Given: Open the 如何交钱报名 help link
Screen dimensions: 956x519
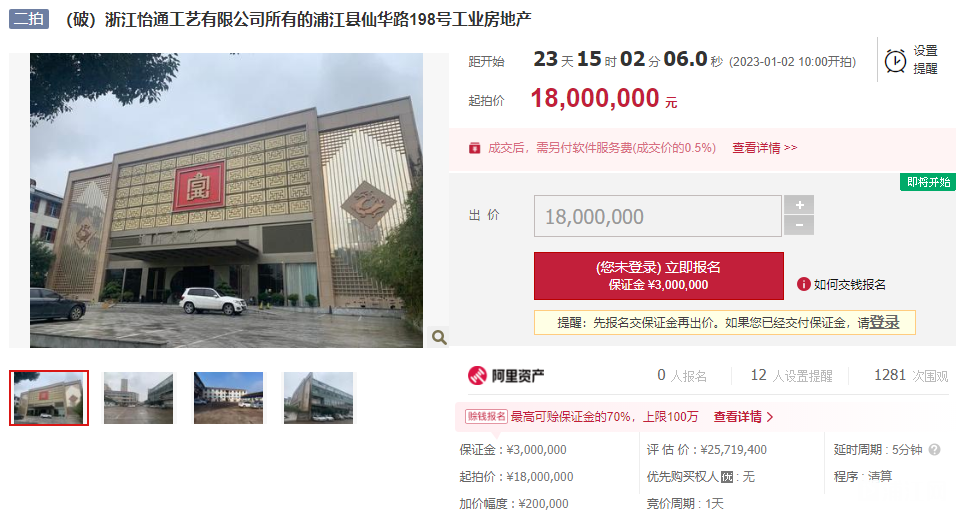Looking at the screenshot, I should (x=849, y=284).
